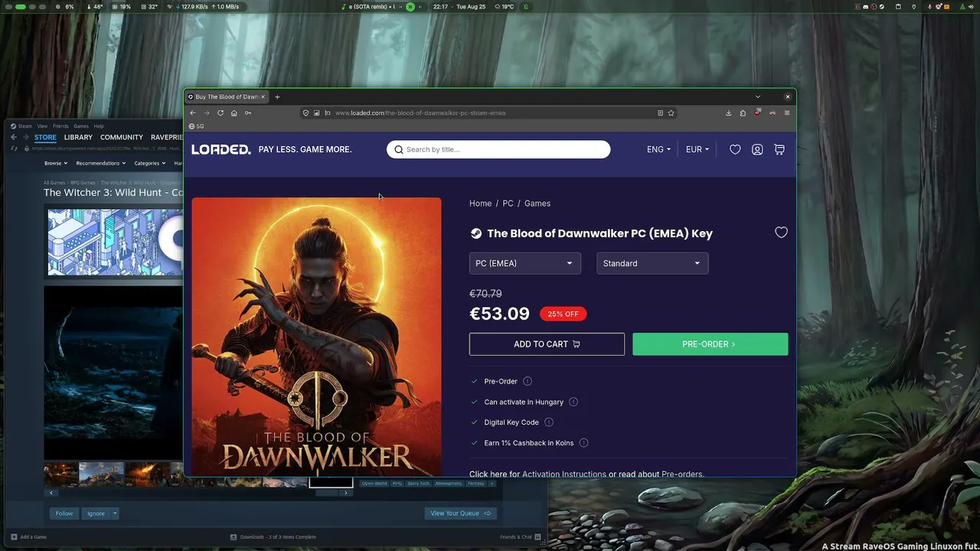Open the Steam View menu
This screenshot has height=551, width=980.
(42, 126)
